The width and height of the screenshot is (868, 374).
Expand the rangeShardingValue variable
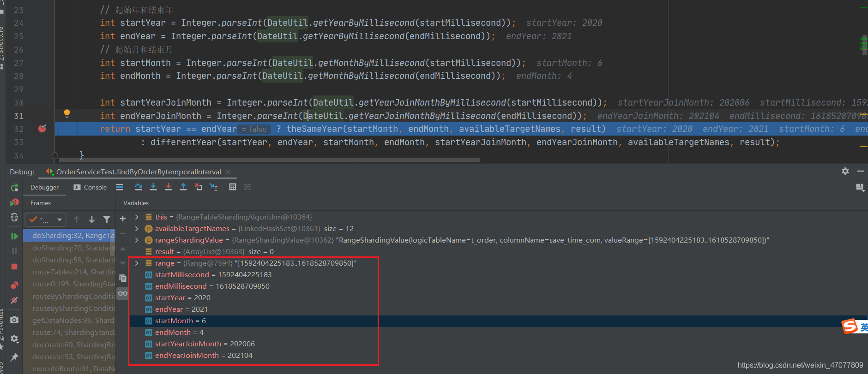click(x=137, y=240)
